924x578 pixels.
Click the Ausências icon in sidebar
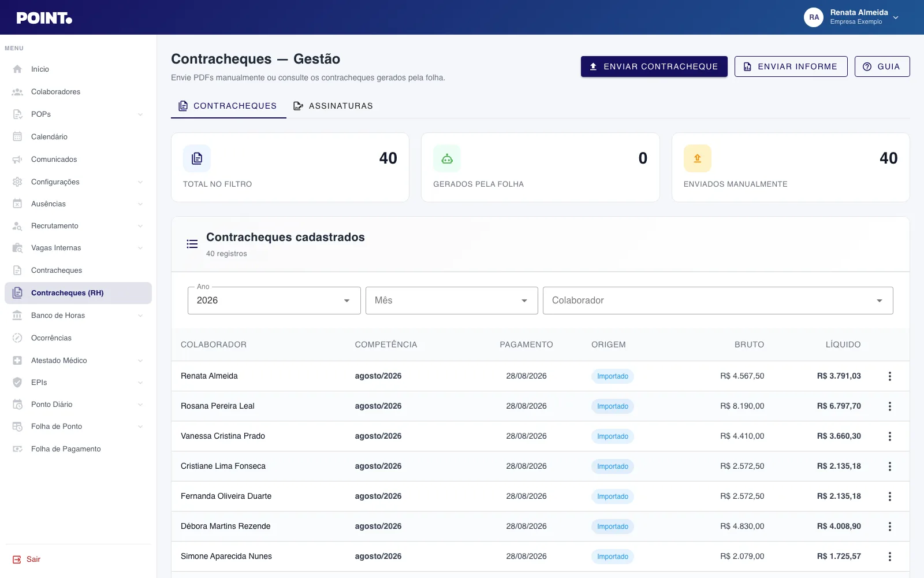pyautogui.click(x=17, y=204)
